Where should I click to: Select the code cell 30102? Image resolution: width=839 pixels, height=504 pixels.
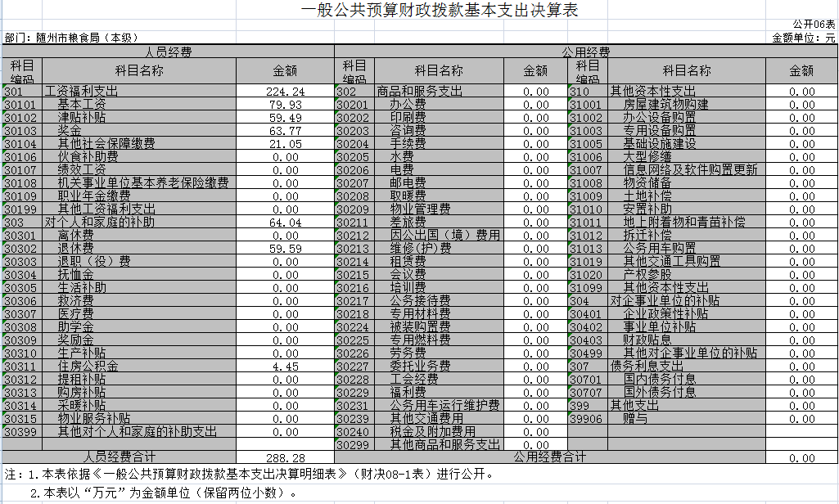pos(21,118)
